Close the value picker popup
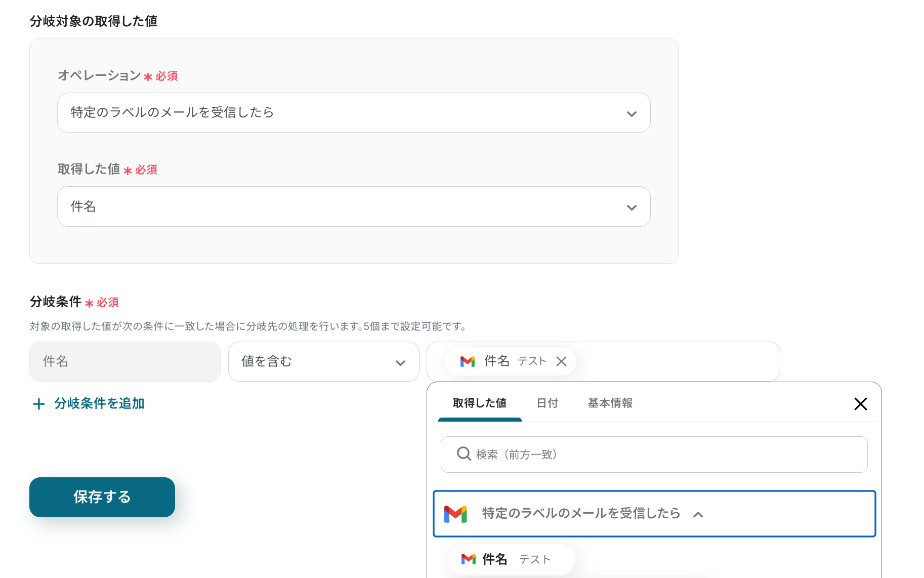Screen dimensions: 924x578 [861, 403]
